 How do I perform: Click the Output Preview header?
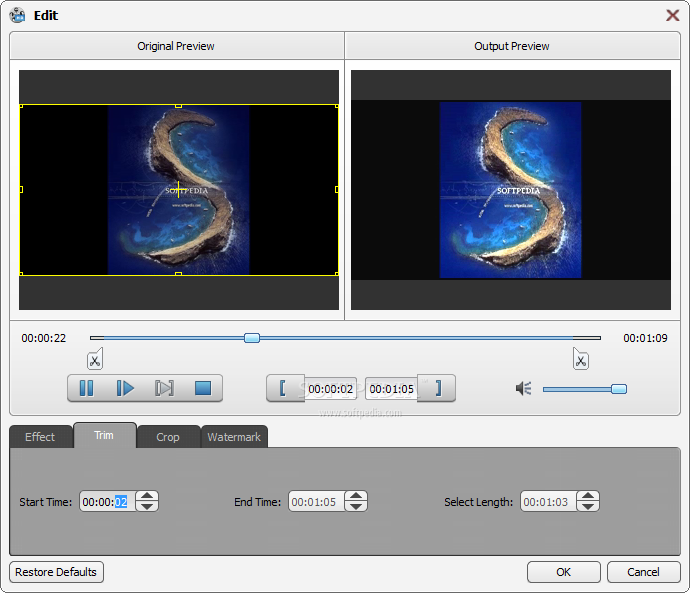pos(512,46)
